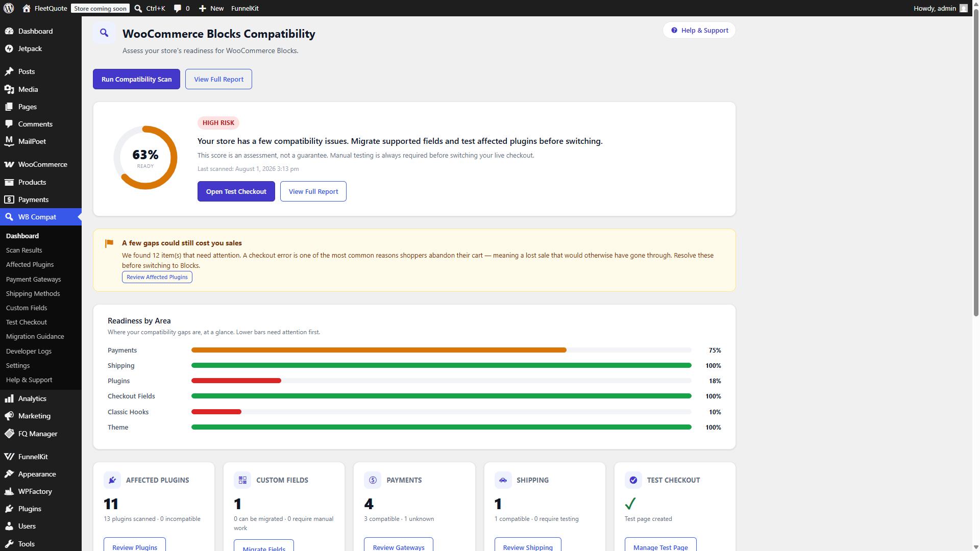The width and height of the screenshot is (980, 551).
Task: Click Howdy, admin account menu
Action: (940, 8)
